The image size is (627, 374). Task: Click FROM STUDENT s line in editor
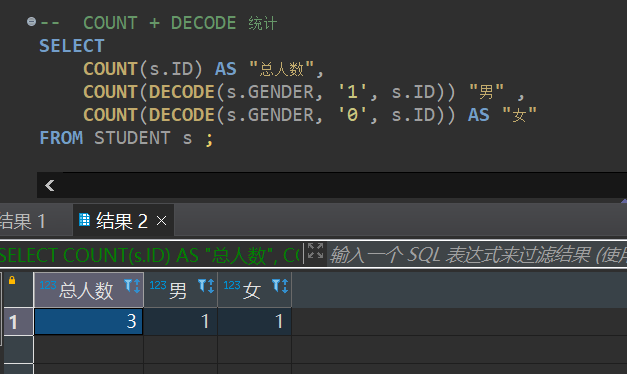pyautogui.click(x=126, y=138)
